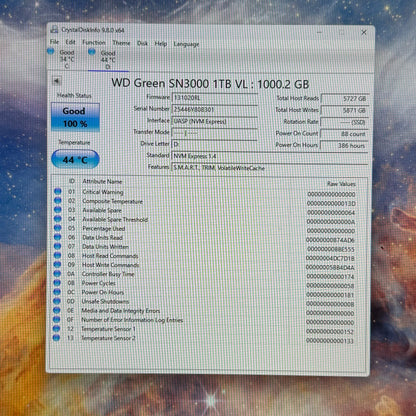Click Power On Count value 88 count
416x416 pixels.
point(344,134)
